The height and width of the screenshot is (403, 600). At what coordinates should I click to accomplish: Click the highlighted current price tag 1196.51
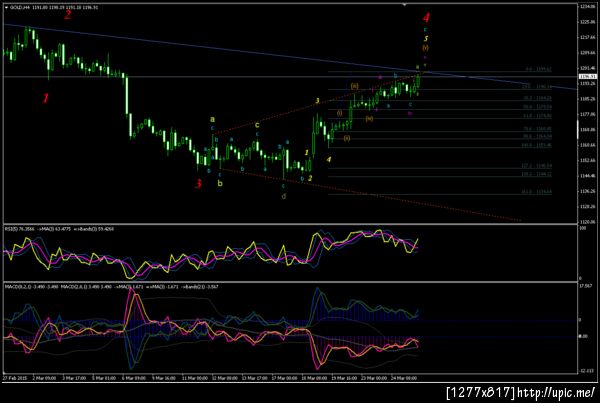click(x=586, y=77)
